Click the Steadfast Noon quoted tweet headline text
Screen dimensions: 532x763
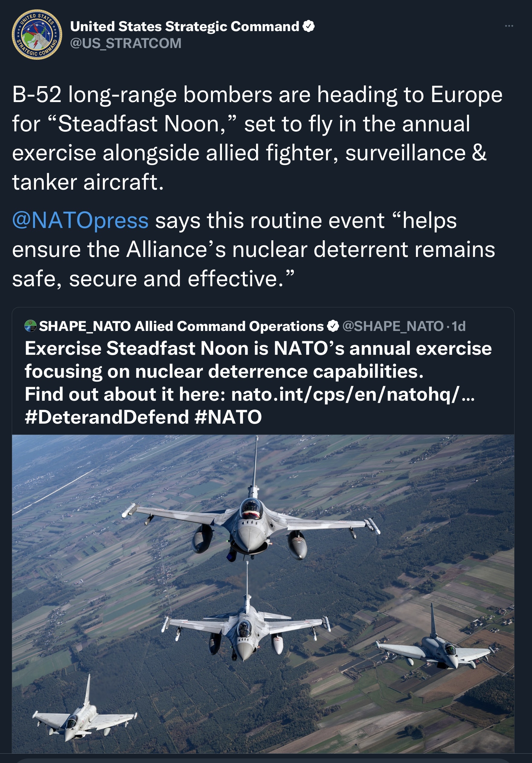point(258,360)
